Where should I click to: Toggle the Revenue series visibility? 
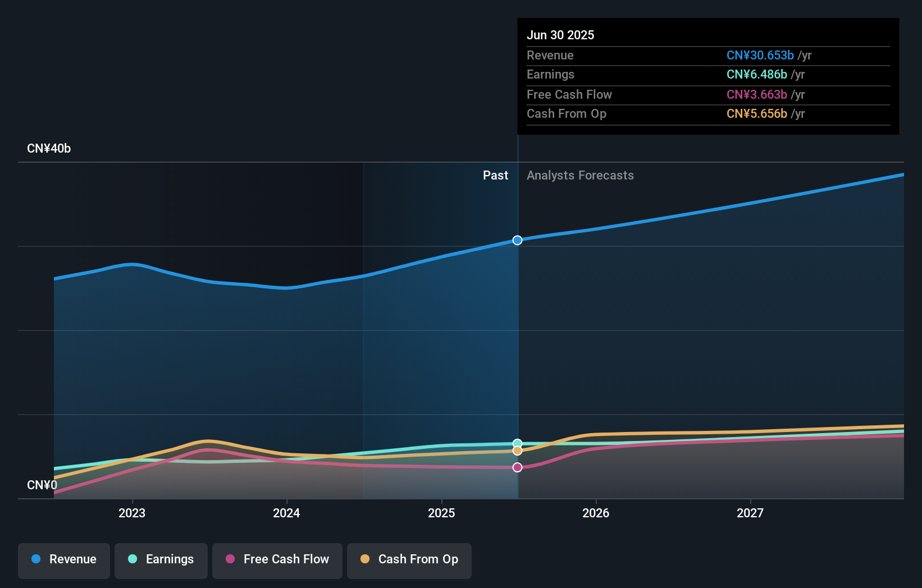coord(63,560)
